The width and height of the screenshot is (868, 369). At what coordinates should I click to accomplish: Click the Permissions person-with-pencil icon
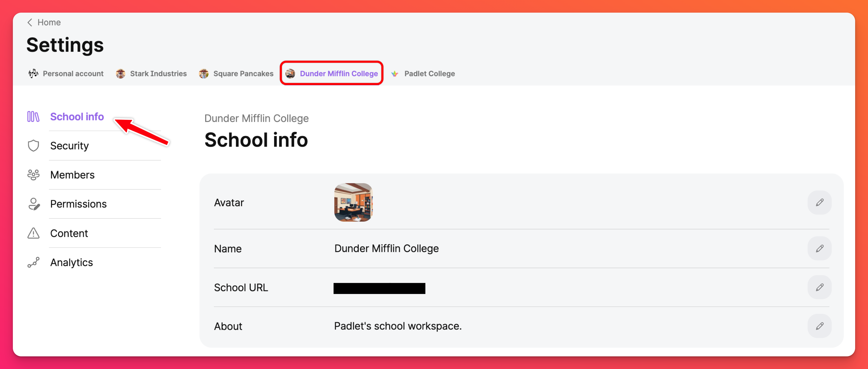(x=34, y=204)
